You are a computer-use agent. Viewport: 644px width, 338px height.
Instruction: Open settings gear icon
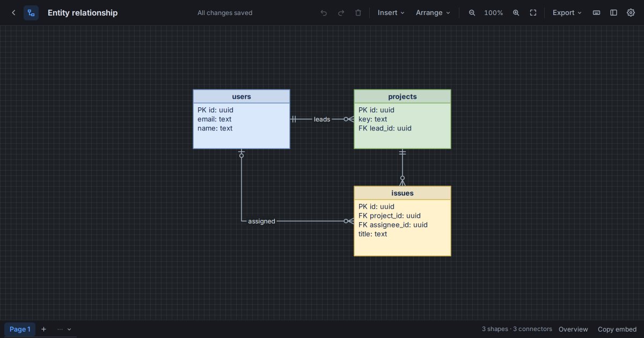(631, 13)
